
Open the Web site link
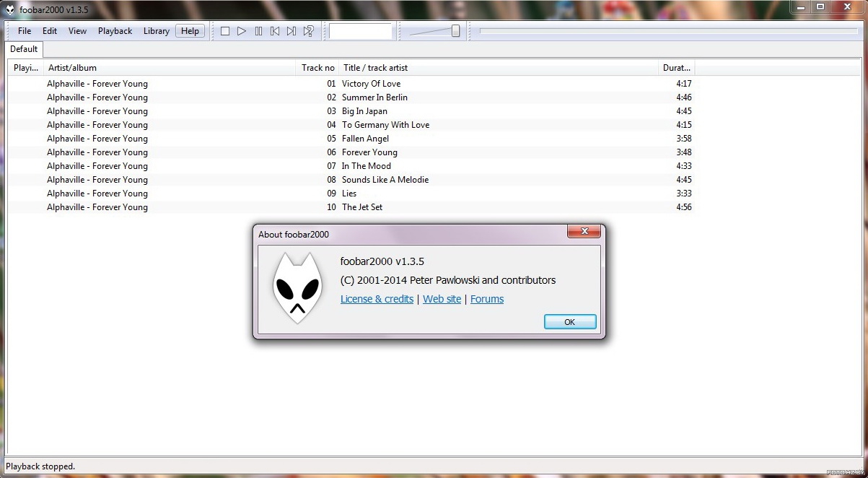point(442,299)
